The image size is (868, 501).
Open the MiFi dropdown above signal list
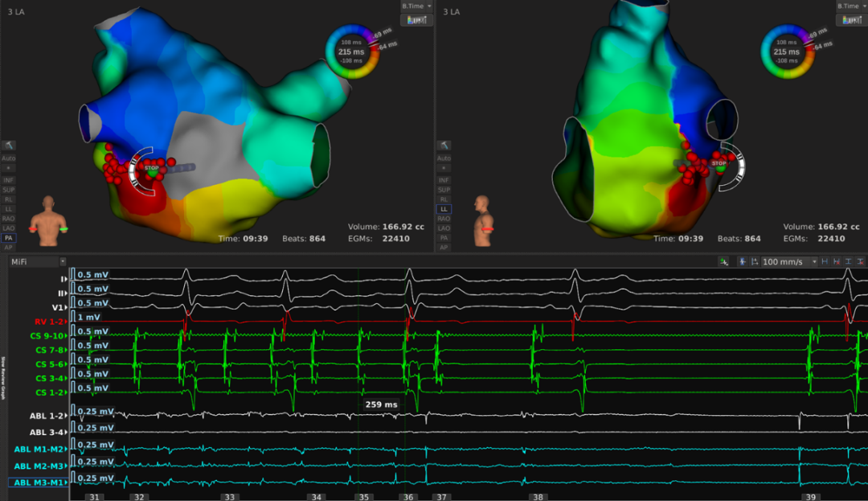click(37, 262)
